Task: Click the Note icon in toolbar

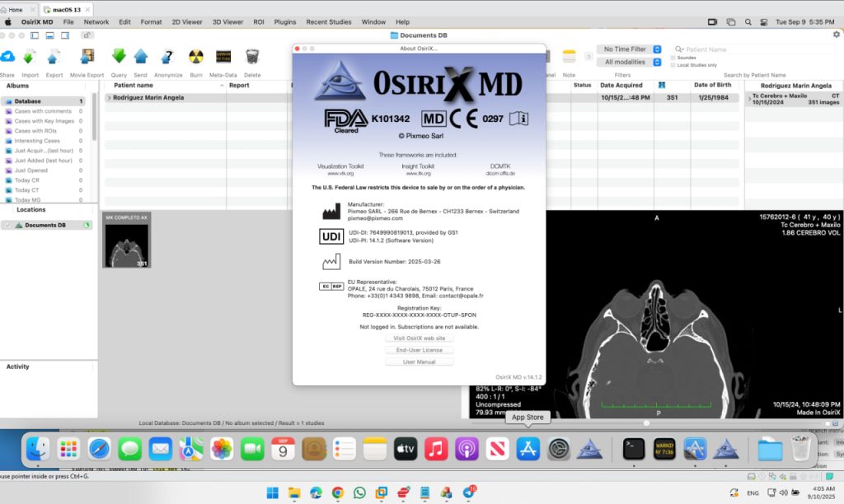Action: coord(569,57)
